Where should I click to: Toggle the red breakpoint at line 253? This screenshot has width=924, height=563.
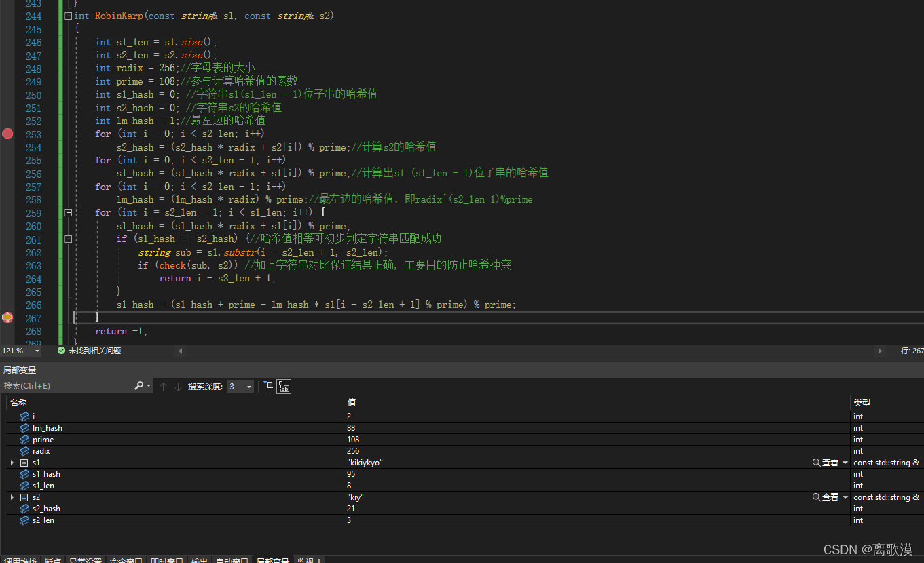[7, 134]
